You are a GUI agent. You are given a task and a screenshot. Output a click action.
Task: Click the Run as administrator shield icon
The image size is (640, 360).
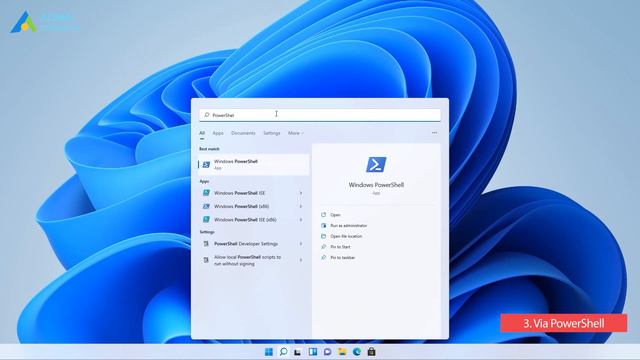(324, 225)
